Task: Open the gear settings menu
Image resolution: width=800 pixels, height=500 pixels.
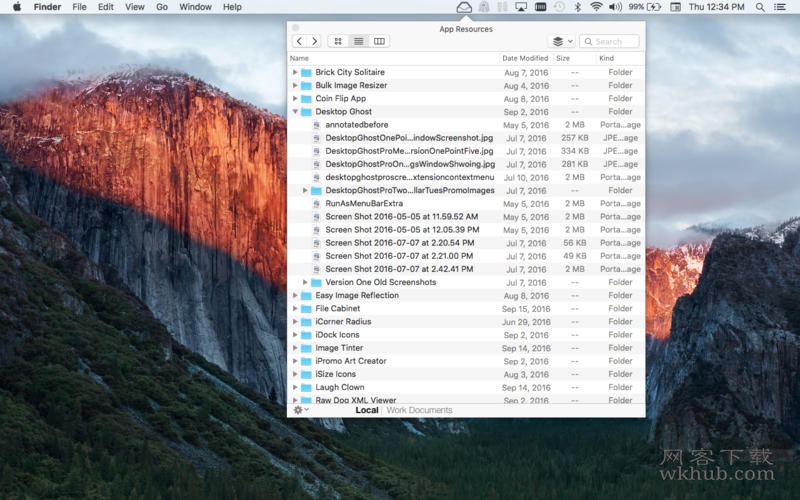Action: (301, 410)
